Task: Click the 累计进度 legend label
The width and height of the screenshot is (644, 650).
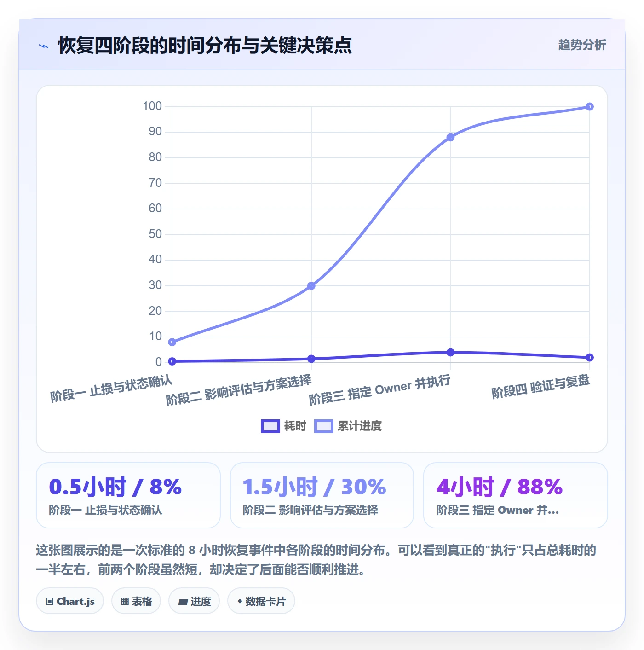Action: coord(360,426)
